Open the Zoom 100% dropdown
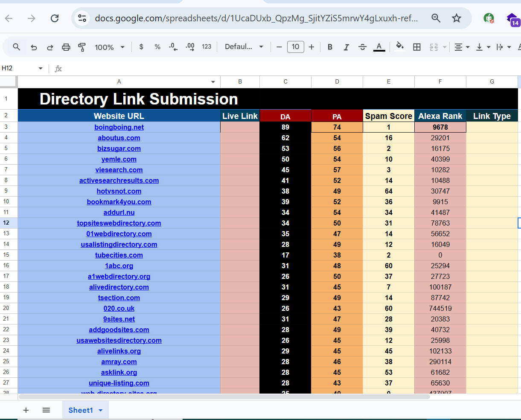 tap(110, 47)
